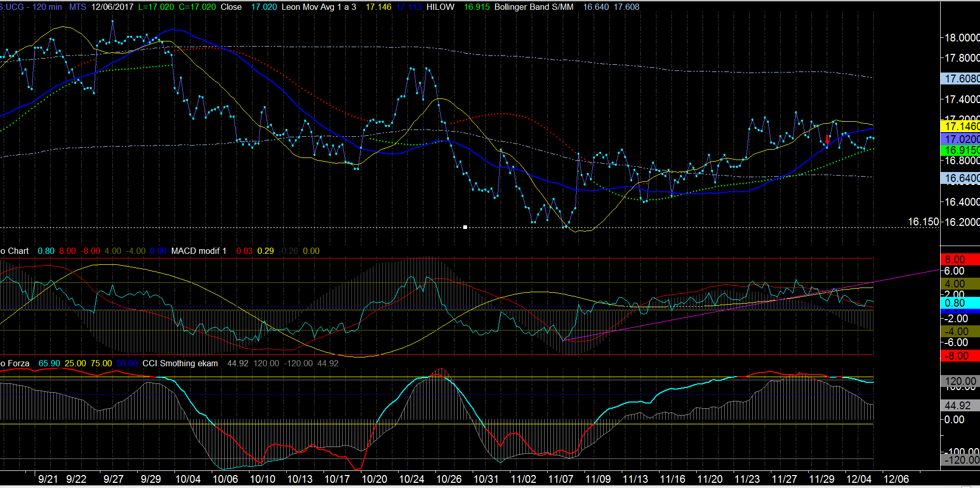Click the 16.4000 price axis label
This screenshot has height=488, width=980.
click(x=962, y=202)
